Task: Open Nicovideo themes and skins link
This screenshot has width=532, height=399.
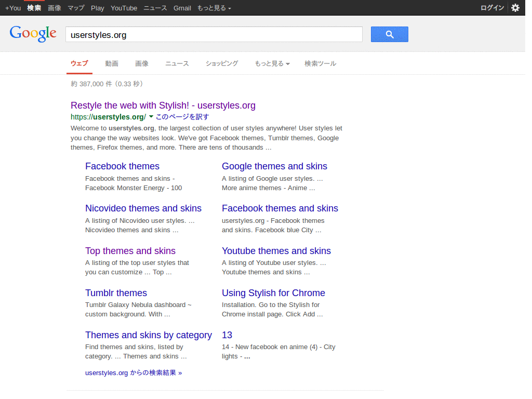Action: [x=143, y=208]
